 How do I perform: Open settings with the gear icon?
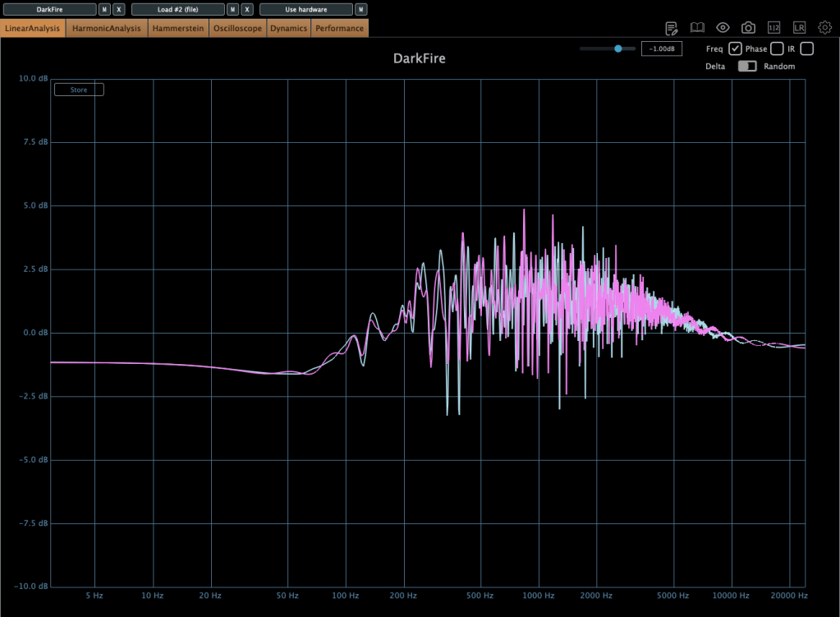point(824,28)
